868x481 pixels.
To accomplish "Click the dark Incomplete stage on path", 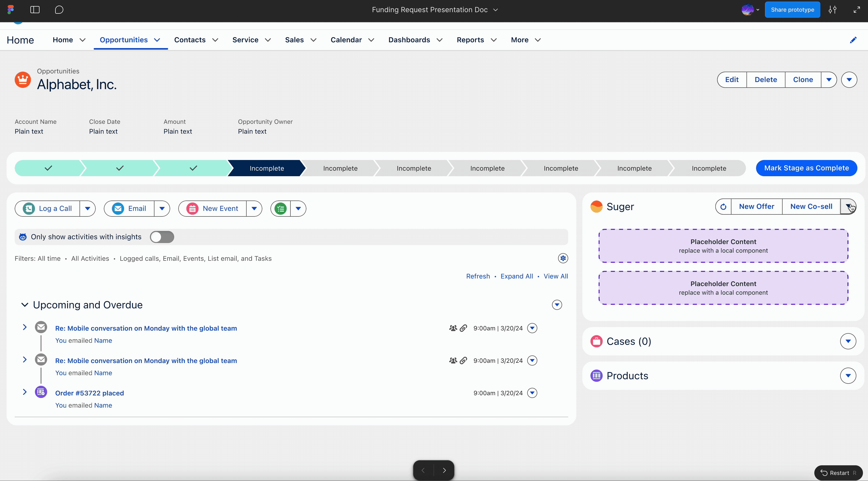I will pos(267,168).
